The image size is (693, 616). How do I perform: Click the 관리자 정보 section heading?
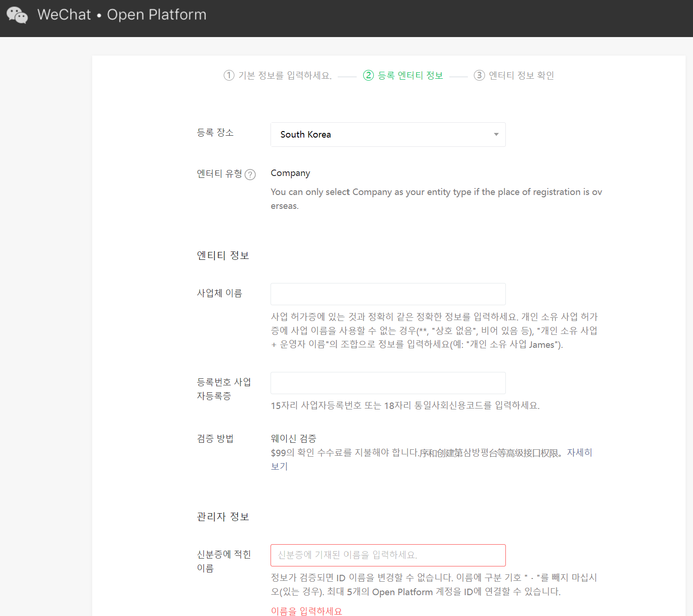pyautogui.click(x=223, y=517)
